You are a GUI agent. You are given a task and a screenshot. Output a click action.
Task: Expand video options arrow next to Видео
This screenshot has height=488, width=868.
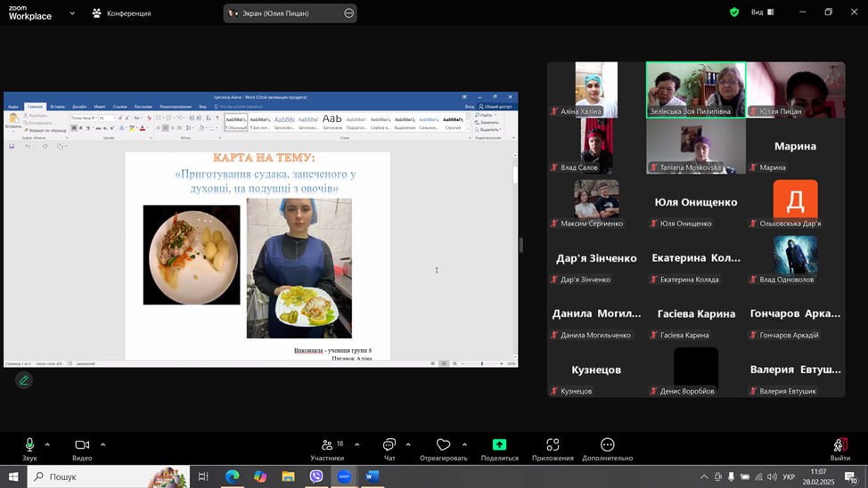(102, 444)
